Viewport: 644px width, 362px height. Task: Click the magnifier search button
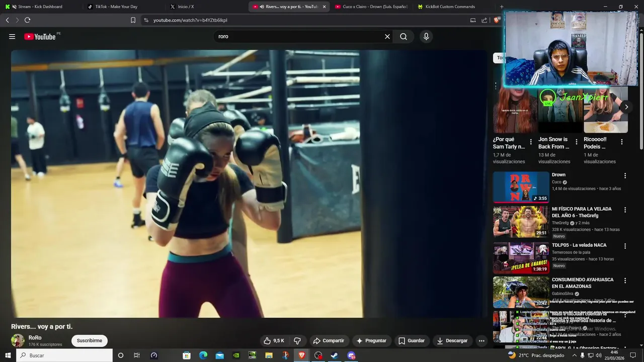click(404, 37)
